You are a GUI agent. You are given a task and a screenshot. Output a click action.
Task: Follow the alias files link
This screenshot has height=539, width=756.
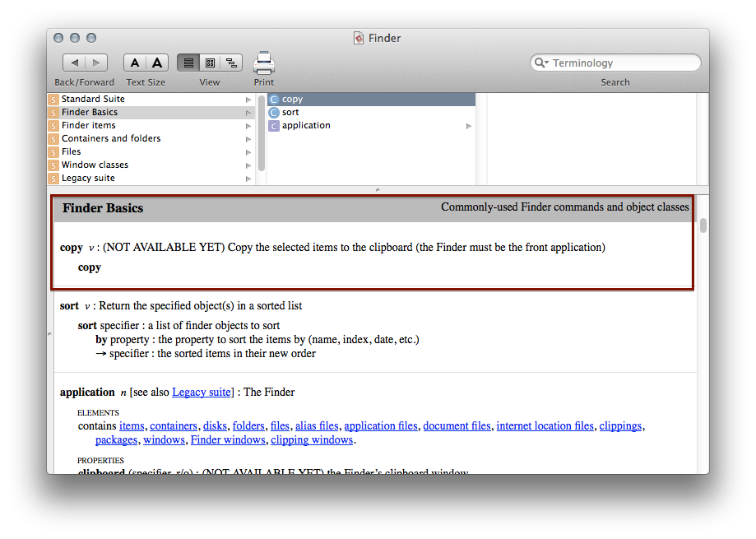317,425
